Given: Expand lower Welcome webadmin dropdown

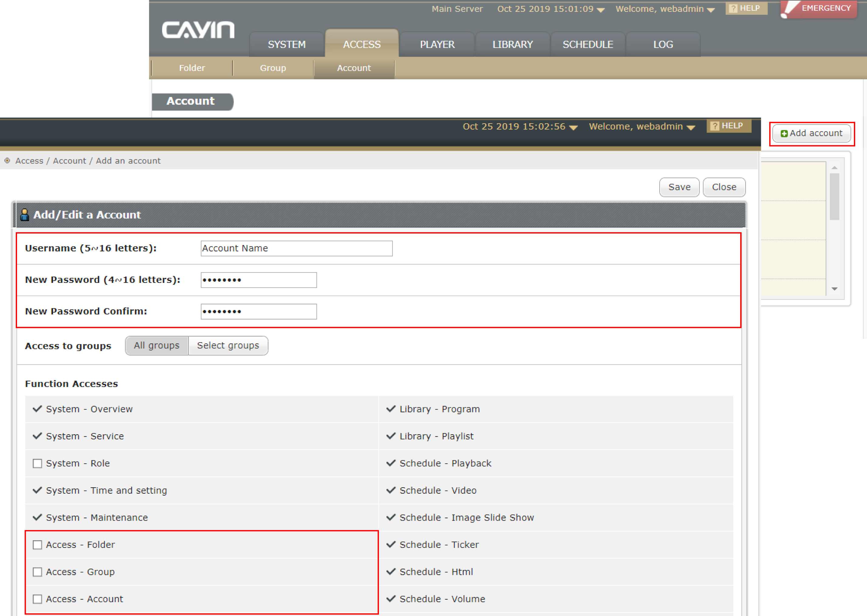Looking at the screenshot, I should 691,128.
